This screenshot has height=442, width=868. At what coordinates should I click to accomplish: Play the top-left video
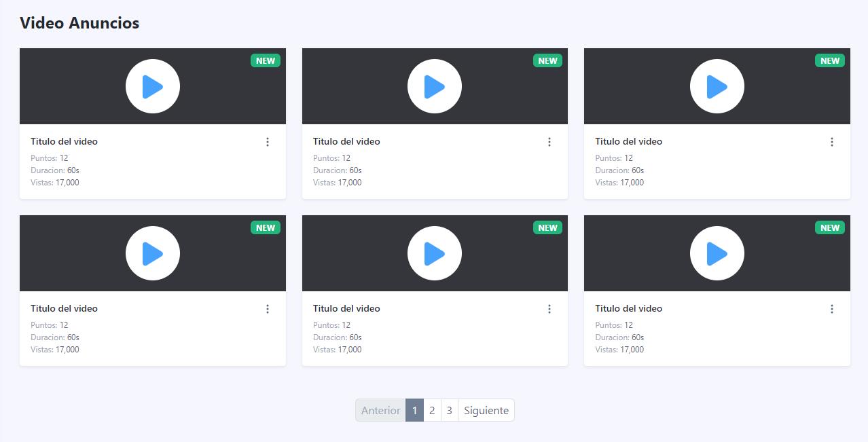153,86
